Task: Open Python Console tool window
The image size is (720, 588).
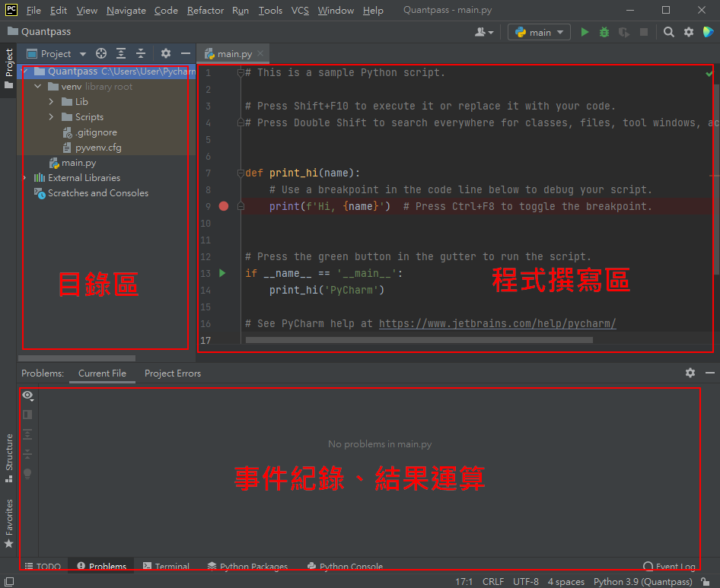Action: coord(345,566)
